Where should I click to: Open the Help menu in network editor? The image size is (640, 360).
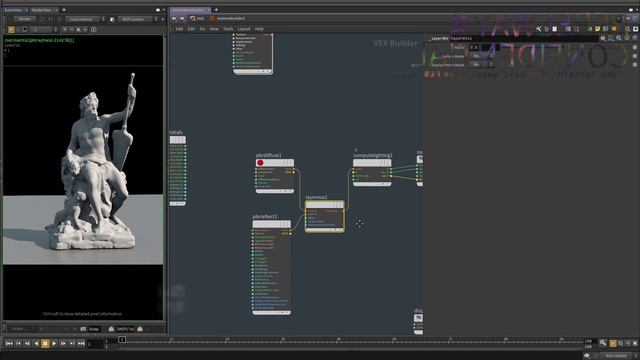[259, 29]
